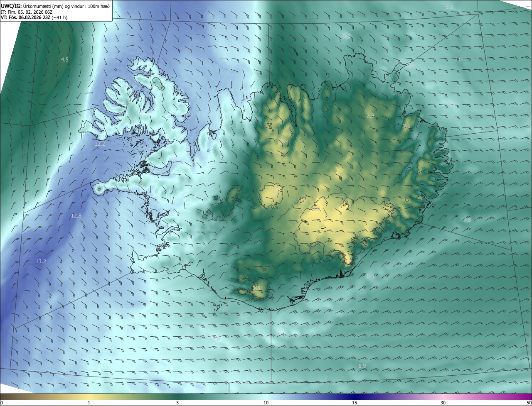Viewport: 532px width, 406px height.
Task: Click the color scale tick labeled 15
Action: click(355, 403)
